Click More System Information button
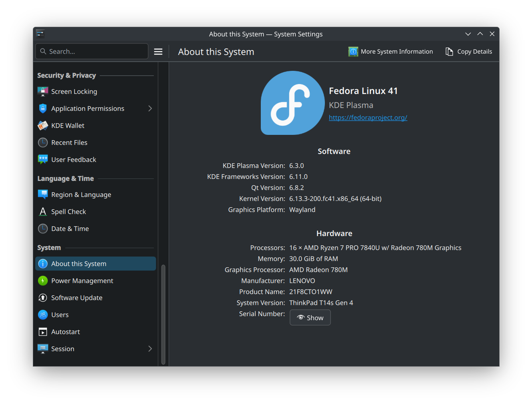Viewport: 532px width, 405px height. point(391,52)
